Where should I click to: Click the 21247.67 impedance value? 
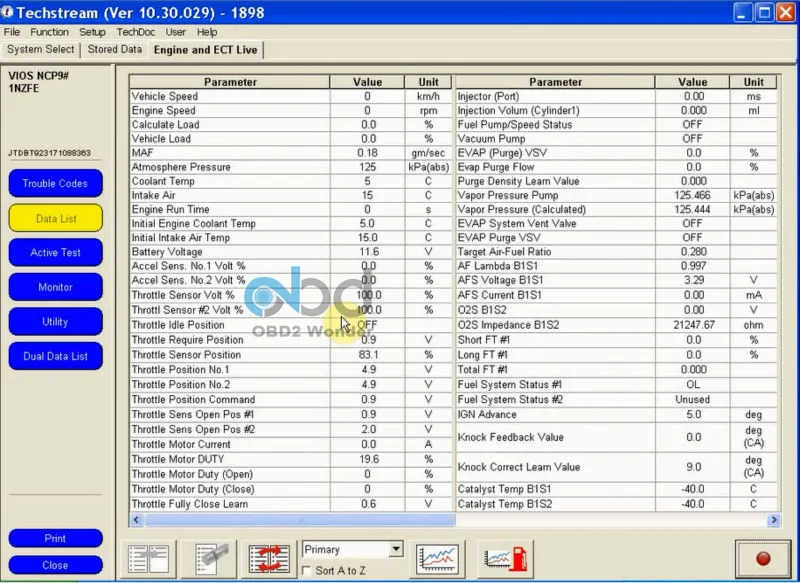[x=693, y=325]
